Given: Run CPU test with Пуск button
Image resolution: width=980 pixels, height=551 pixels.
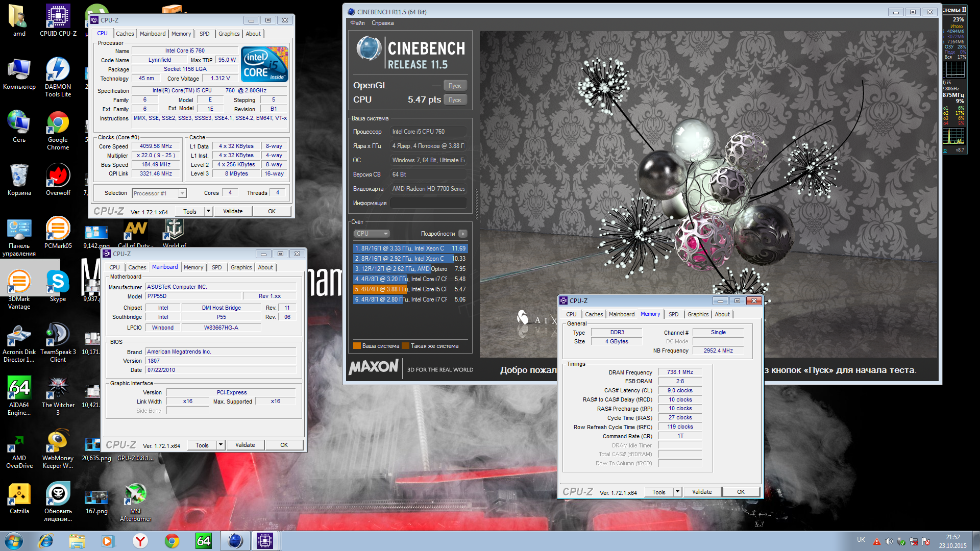Looking at the screenshot, I should 455,100.
